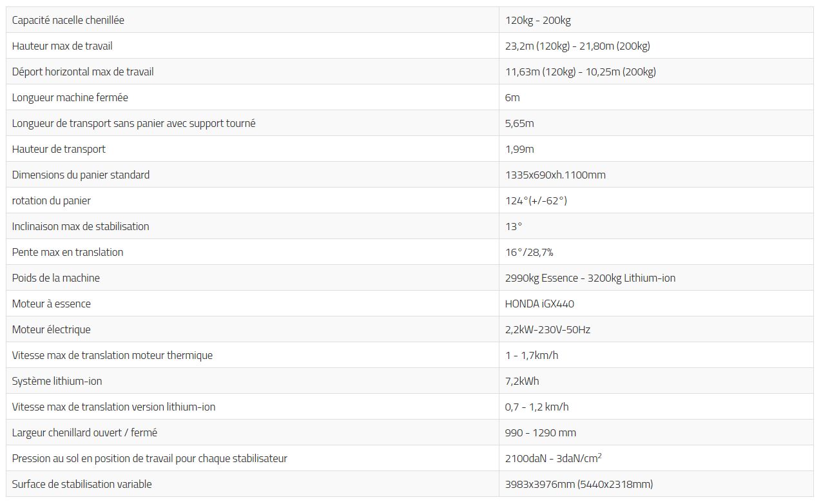Click the "Système lithium-ion" label
This screenshot has width=821, height=504.
[57, 381]
